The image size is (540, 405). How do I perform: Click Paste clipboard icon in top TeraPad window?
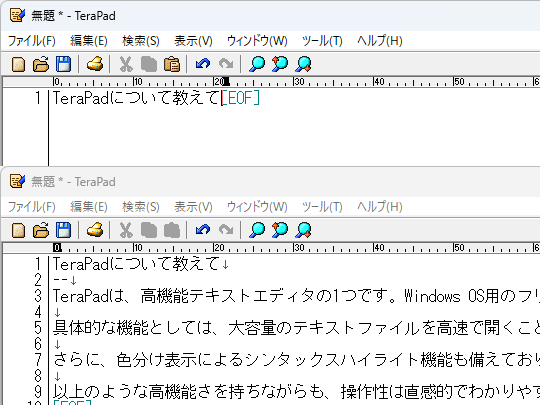tap(172, 64)
